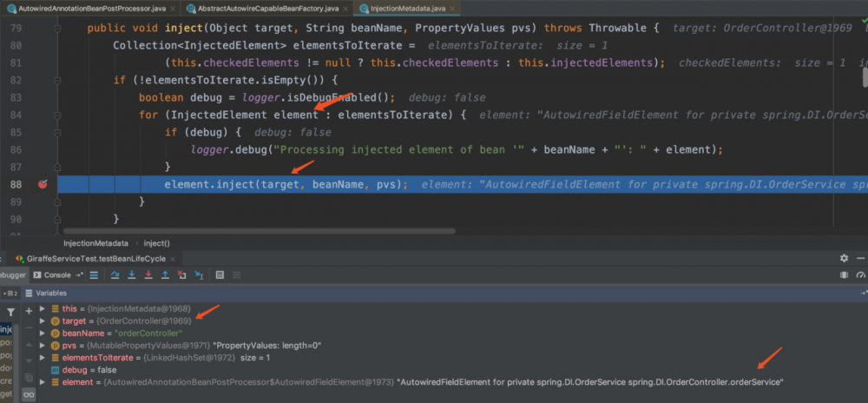868x403 pixels.
Task: Open the debug panel settings gear
Action: point(844,259)
